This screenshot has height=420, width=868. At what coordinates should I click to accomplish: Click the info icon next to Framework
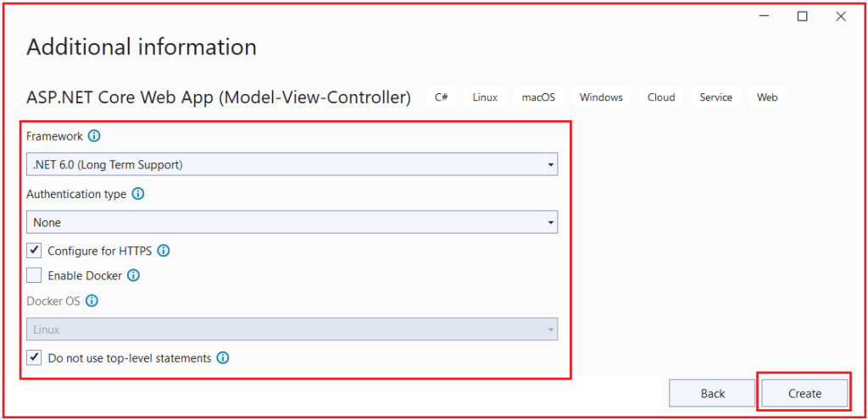(94, 136)
